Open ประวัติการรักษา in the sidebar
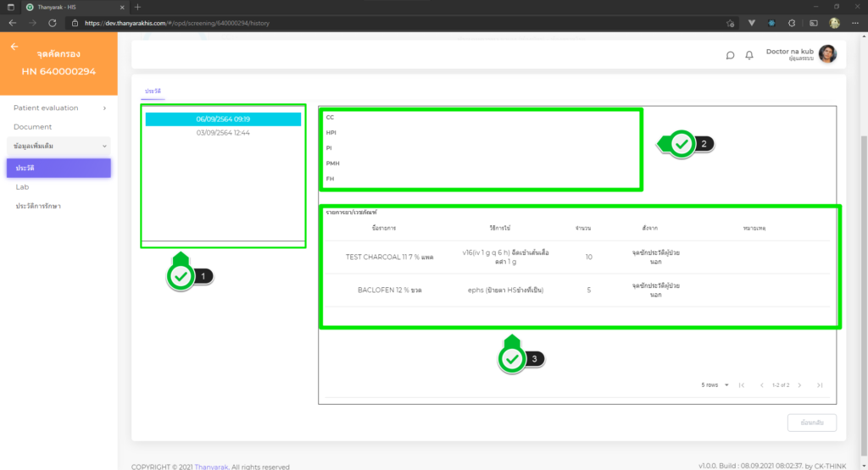The width and height of the screenshot is (868, 470). [38, 206]
